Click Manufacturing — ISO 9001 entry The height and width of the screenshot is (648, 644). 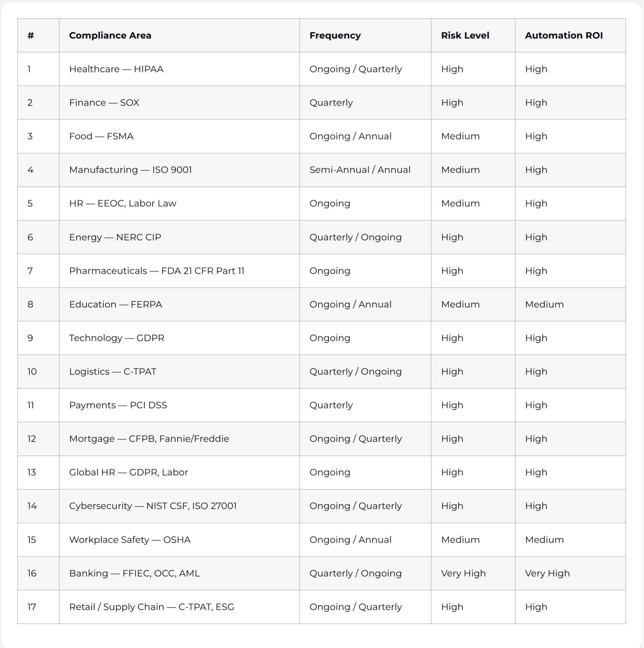click(x=130, y=170)
